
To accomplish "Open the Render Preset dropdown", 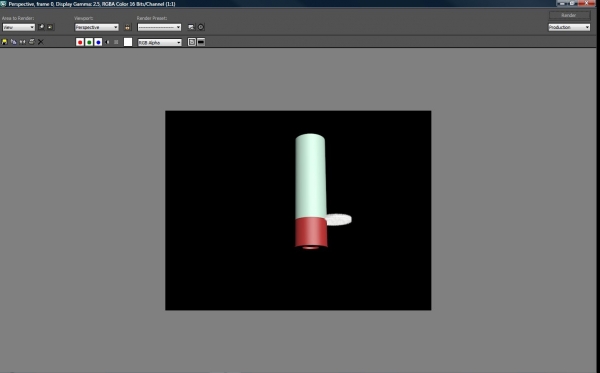I will click(159, 27).
